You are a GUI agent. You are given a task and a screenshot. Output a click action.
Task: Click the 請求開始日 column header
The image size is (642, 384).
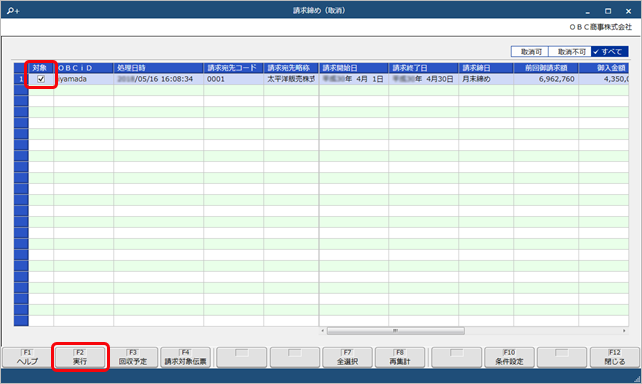tap(354, 68)
